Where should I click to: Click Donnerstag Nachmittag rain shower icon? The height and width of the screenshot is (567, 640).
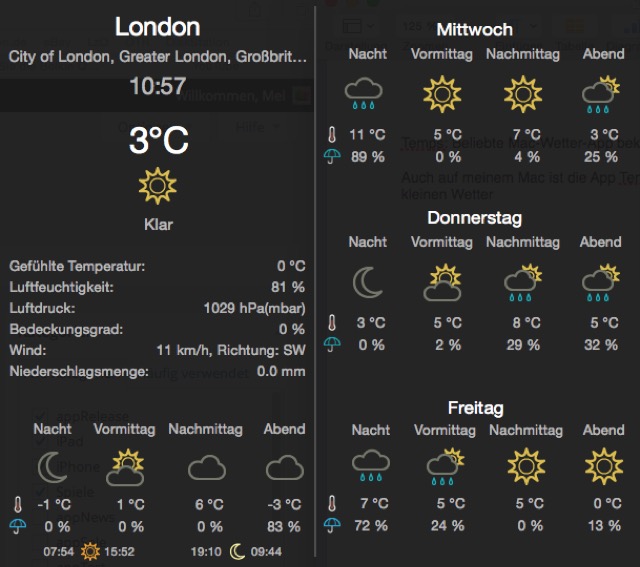coord(522,283)
